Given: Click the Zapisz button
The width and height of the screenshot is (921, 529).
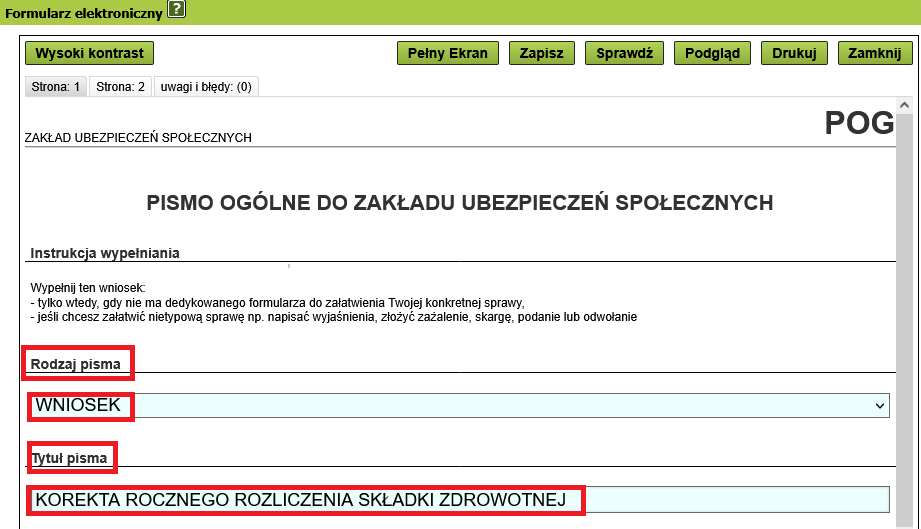Looking at the screenshot, I should [542, 53].
